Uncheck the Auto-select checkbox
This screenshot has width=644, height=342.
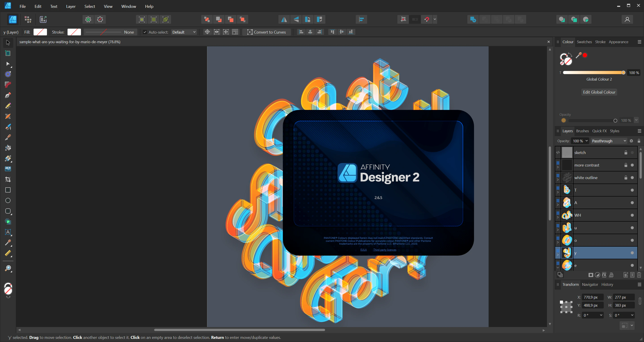pyautogui.click(x=145, y=32)
